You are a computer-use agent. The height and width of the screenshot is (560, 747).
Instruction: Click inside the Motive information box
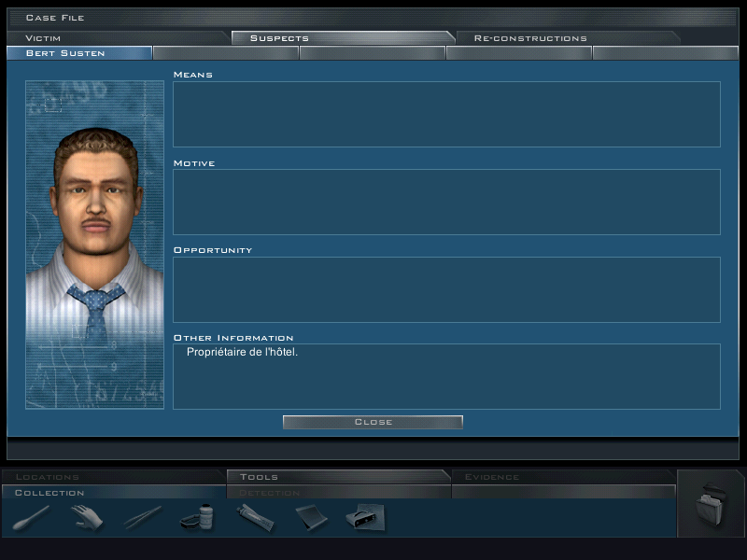[x=446, y=202]
